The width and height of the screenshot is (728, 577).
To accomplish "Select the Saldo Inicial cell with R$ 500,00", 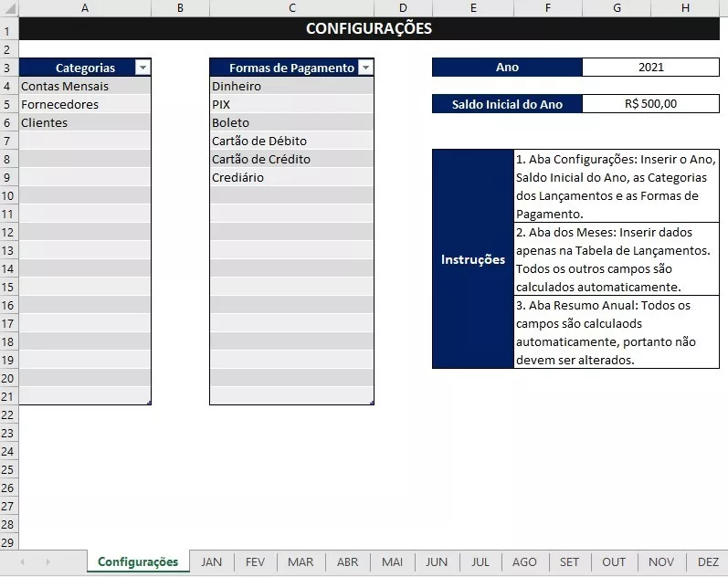I will 650,104.
